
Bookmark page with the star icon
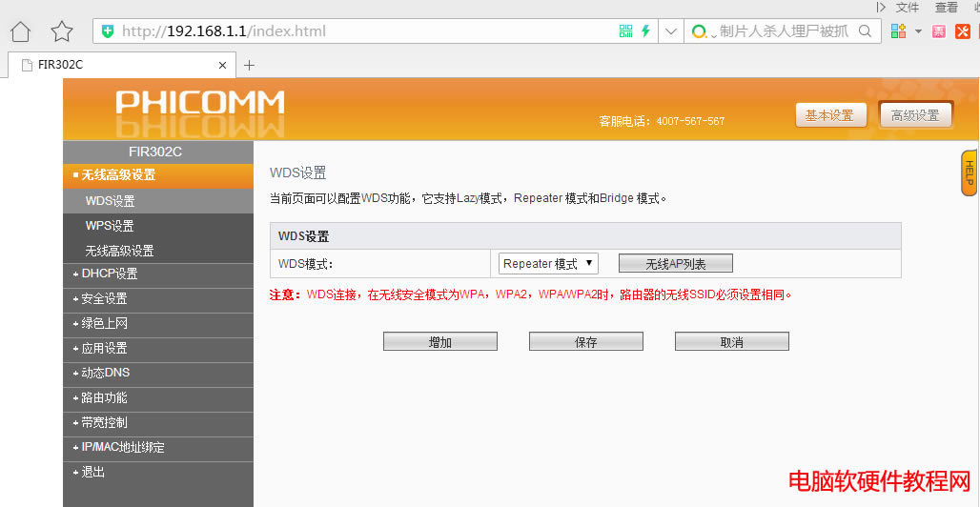pos(62,31)
